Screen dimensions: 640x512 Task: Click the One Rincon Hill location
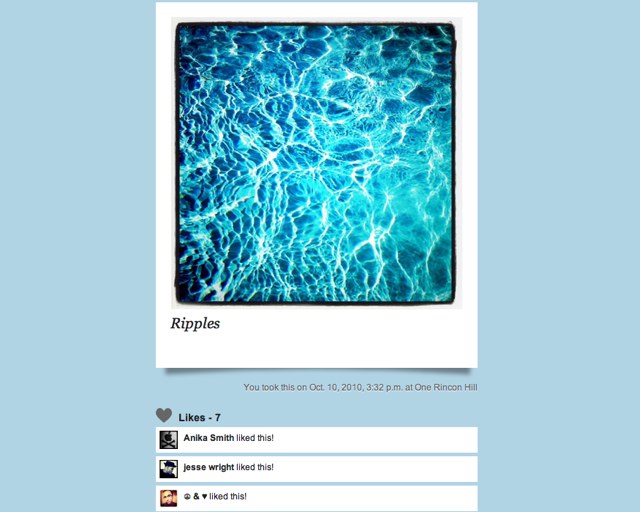[x=446, y=387]
